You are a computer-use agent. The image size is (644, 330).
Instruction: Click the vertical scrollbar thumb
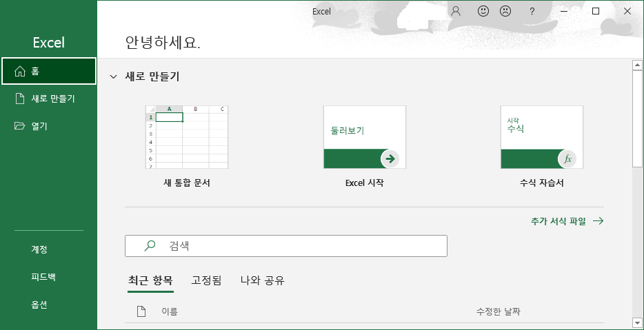[637, 118]
